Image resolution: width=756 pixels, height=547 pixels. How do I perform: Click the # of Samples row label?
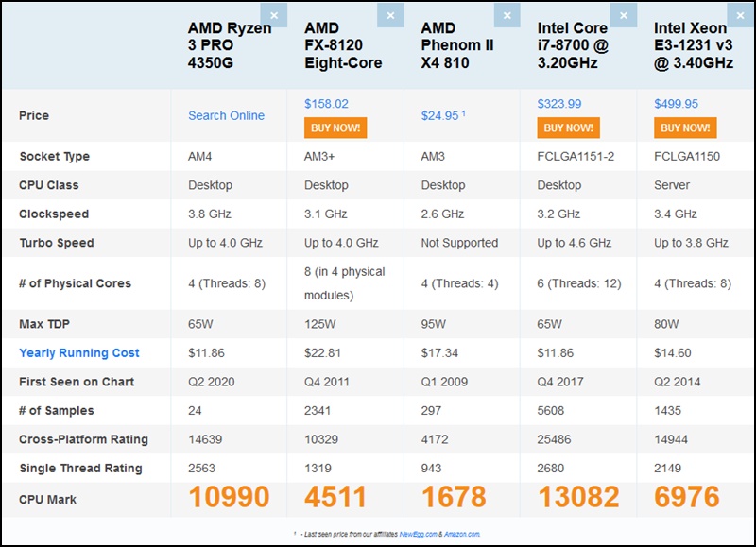coord(57,411)
